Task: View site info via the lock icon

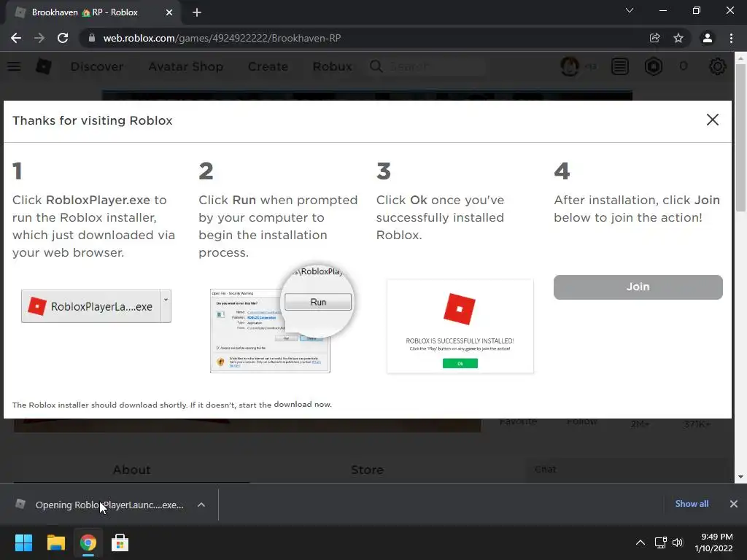Action: 92,38
